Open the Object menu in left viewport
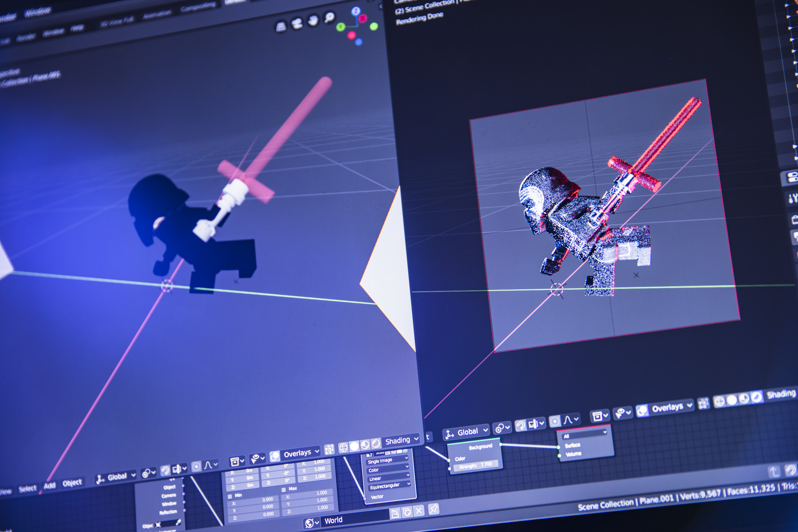 72,483
